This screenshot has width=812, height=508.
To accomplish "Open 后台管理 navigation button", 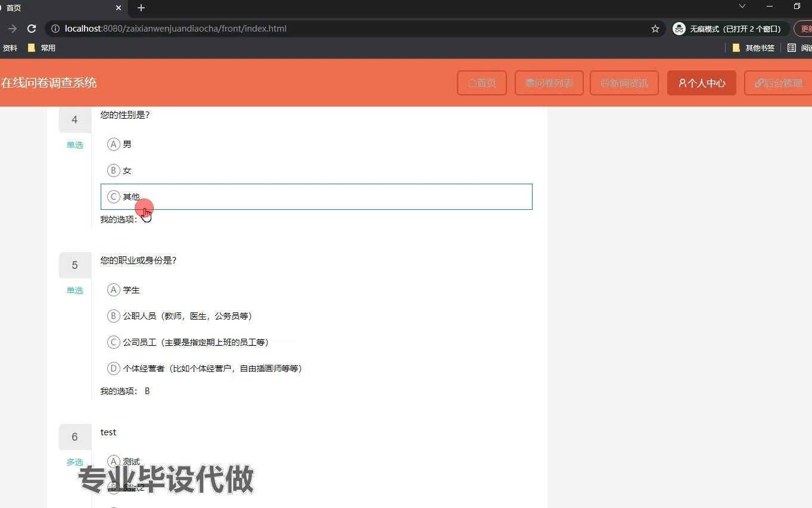I will pyautogui.click(x=778, y=83).
